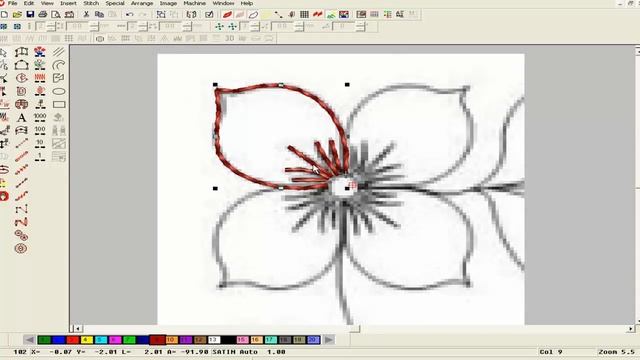The image size is (640, 360).
Task: Click the Copy icon
Action: (x=99, y=15)
